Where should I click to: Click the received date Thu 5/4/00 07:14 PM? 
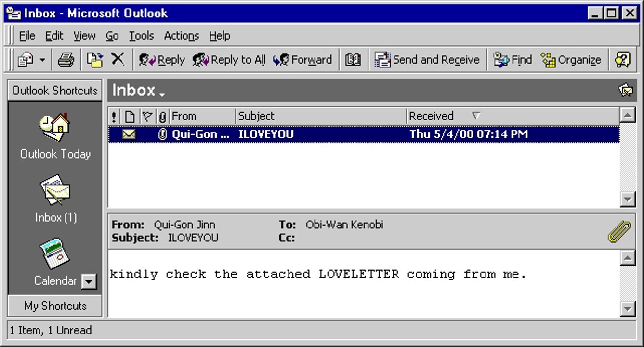(x=469, y=134)
